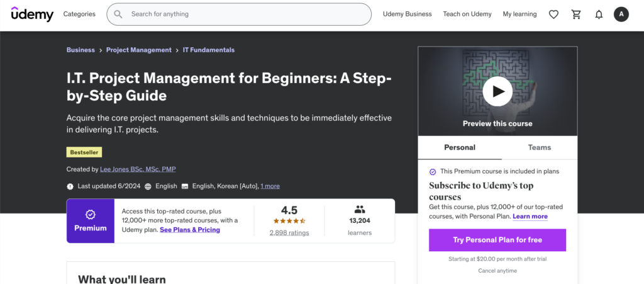Click the Learn more link
This screenshot has height=284, width=644.
click(x=530, y=216)
